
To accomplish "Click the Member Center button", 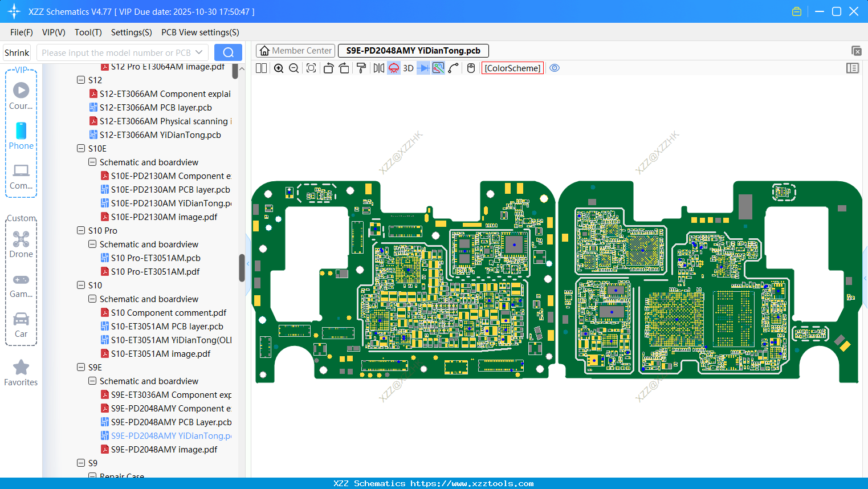I will tap(295, 51).
